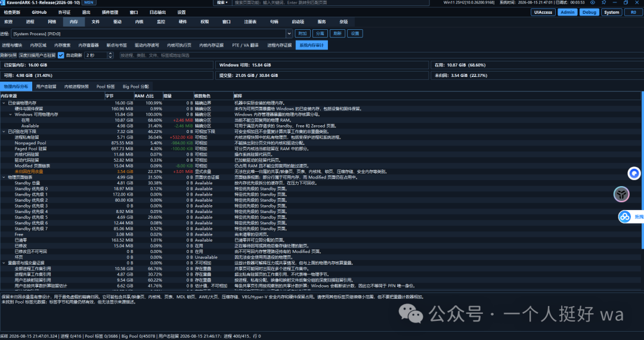Open the PTE / VA 翻译 sub-tab

click(245, 45)
